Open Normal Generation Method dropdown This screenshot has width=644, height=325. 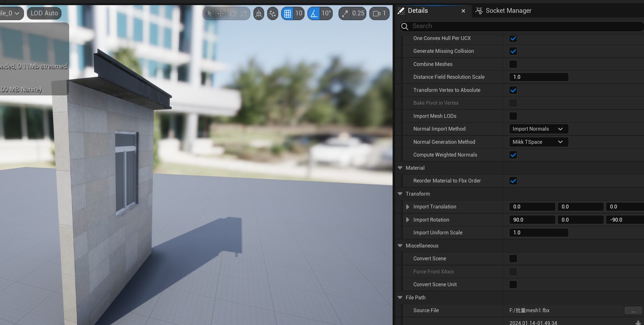pyautogui.click(x=539, y=142)
